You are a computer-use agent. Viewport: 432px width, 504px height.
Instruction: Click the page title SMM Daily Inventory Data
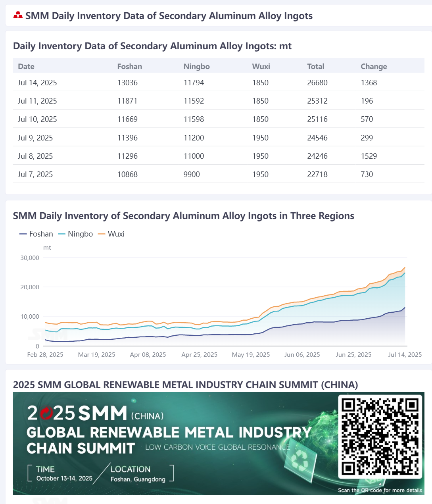click(x=169, y=15)
